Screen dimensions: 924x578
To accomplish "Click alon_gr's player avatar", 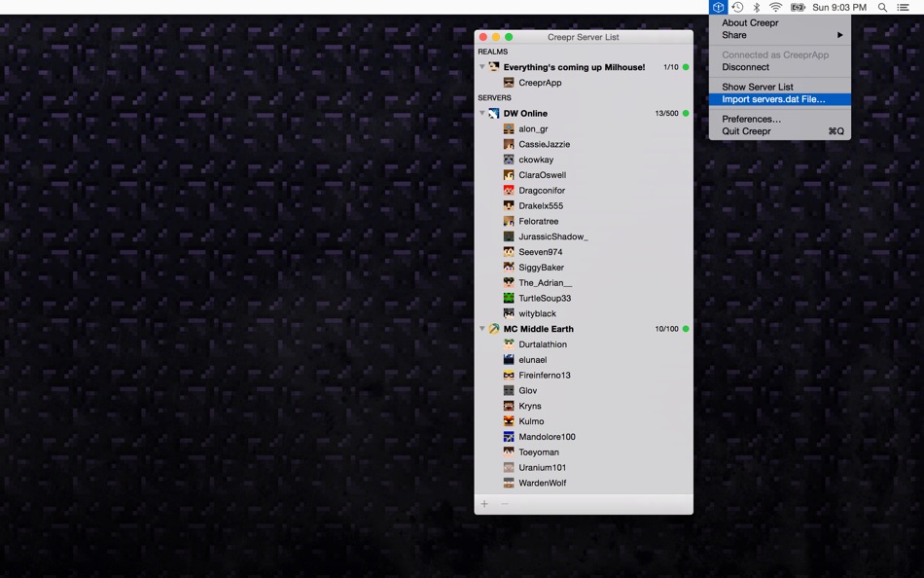I will 508,128.
